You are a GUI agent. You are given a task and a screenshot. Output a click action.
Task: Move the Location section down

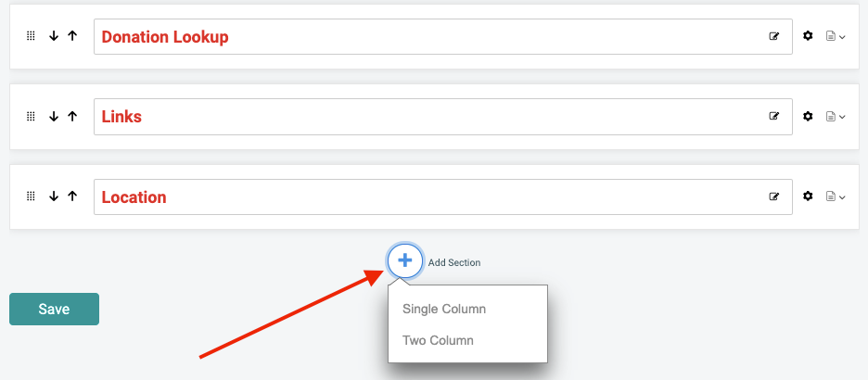[x=54, y=196]
